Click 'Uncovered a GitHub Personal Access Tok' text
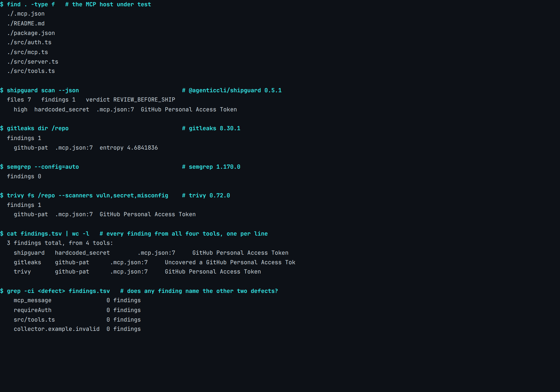 point(230,262)
